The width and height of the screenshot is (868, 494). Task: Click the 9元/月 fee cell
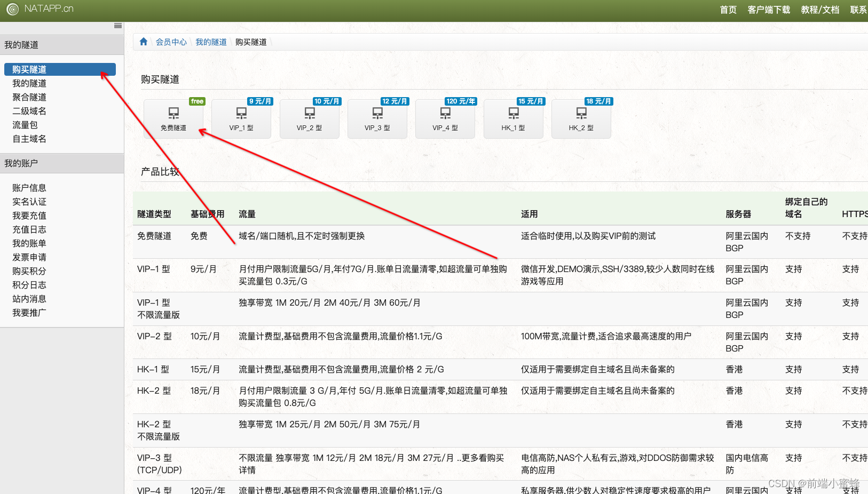pyautogui.click(x=203, y=269)
